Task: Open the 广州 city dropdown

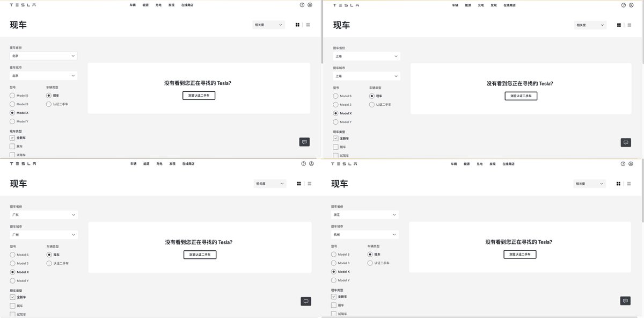Action: (44, 235)
